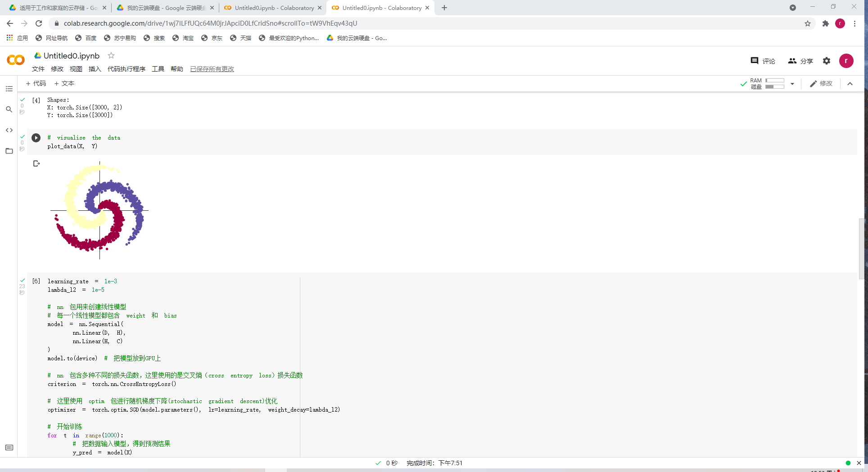
Task: Open Colab notebook settings gear
Action: (827, 61)
